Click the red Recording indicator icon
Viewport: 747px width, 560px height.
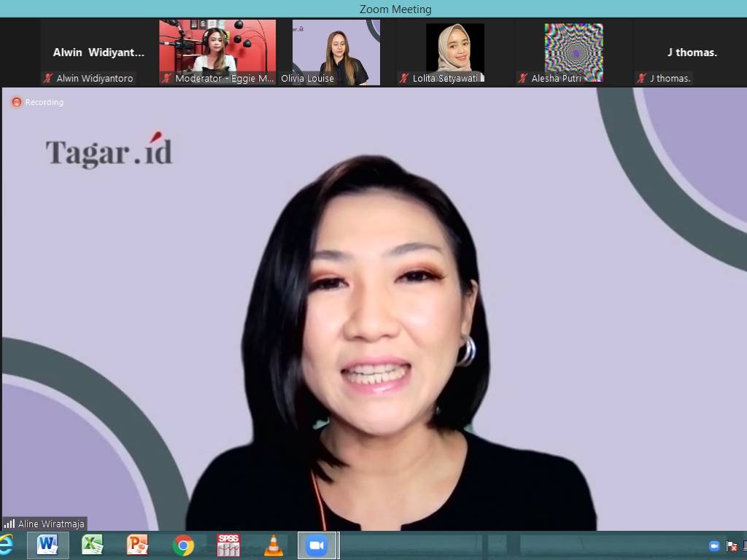click(x=17, y=102)
